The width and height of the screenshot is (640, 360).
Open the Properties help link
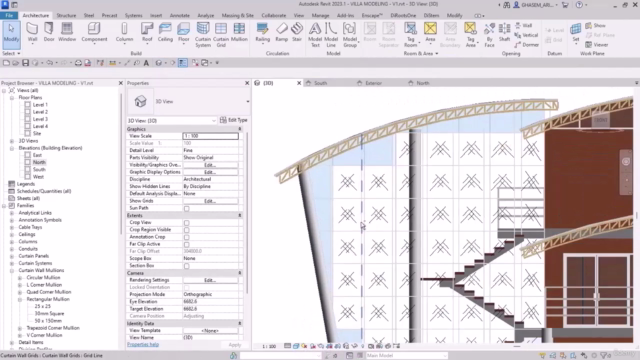point(143,344)
